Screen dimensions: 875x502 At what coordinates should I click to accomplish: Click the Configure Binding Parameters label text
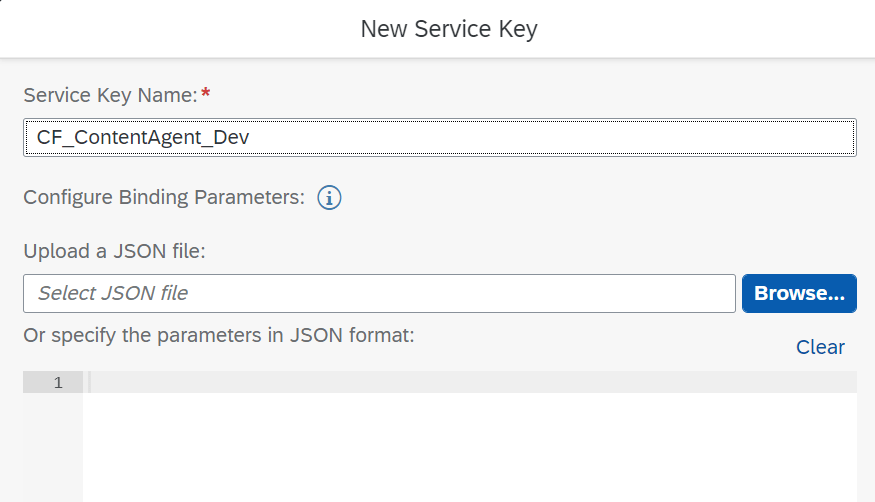(x=163, y=197)
